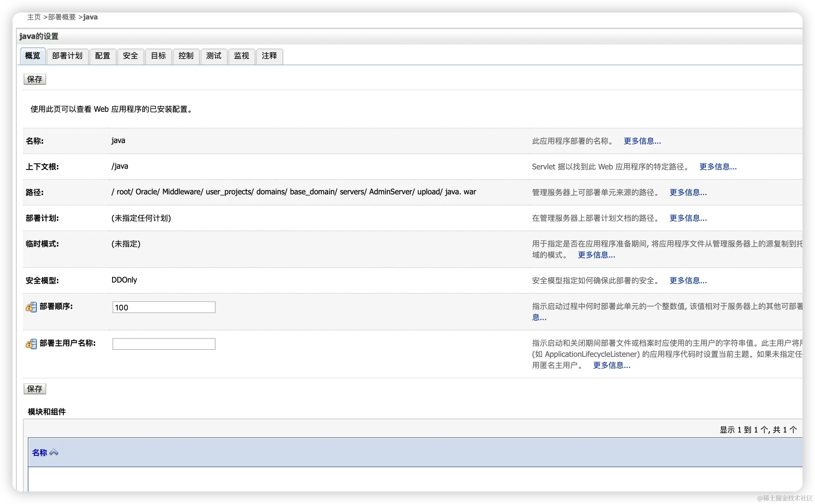
Task: Switch to the 测试 tab
Action: point(214,56)
